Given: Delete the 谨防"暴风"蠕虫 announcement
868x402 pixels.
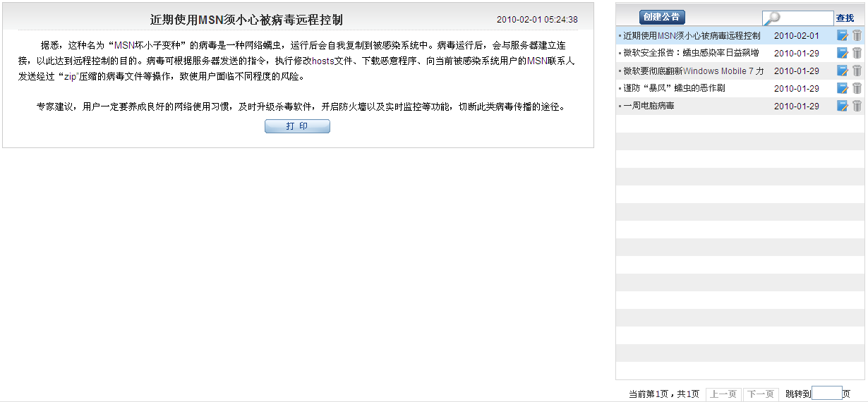Looking at the screenshot, I should pos(857,88).
